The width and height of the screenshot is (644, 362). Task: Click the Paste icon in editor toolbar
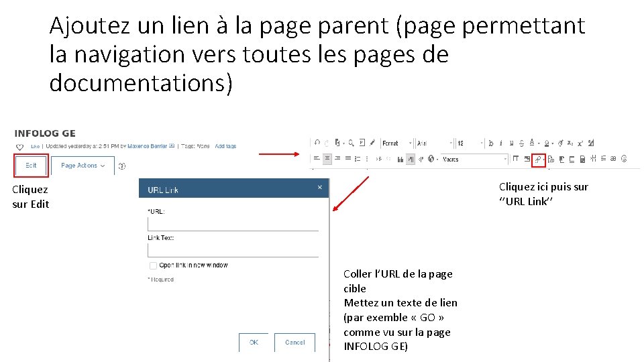tap(337, 142)
